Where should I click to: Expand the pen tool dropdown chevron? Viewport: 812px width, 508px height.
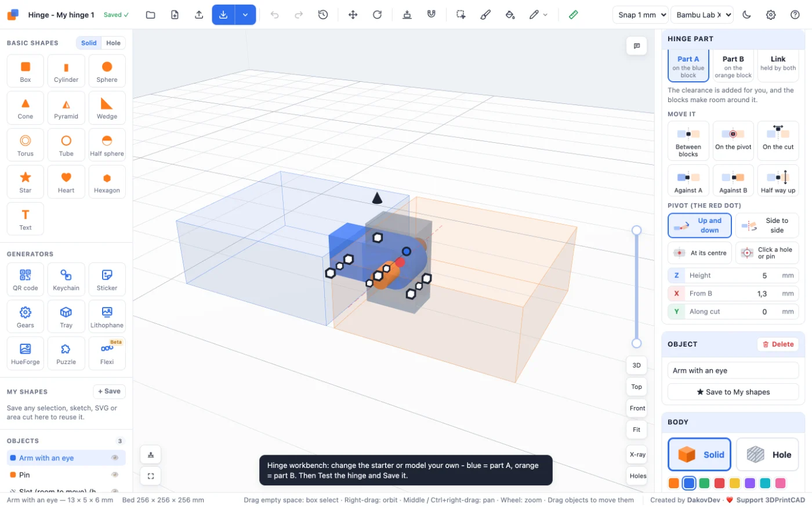[x=545, y=15]
